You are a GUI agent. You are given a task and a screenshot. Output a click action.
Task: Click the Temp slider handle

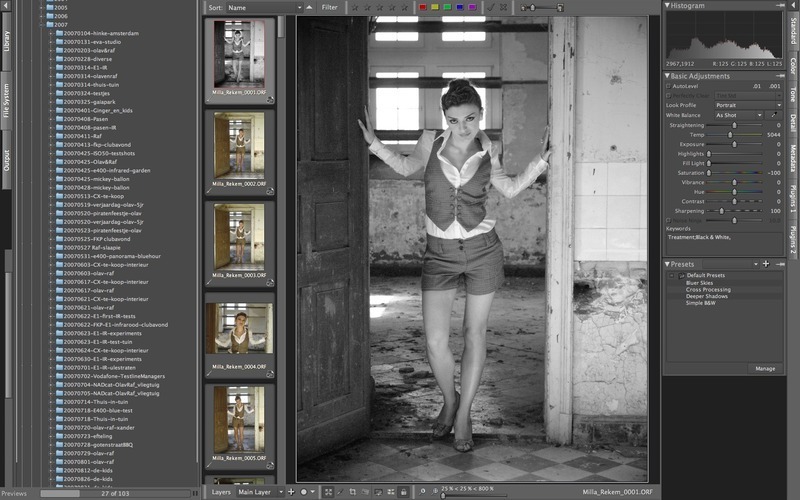pyautogui.click(x=730, y=135)
